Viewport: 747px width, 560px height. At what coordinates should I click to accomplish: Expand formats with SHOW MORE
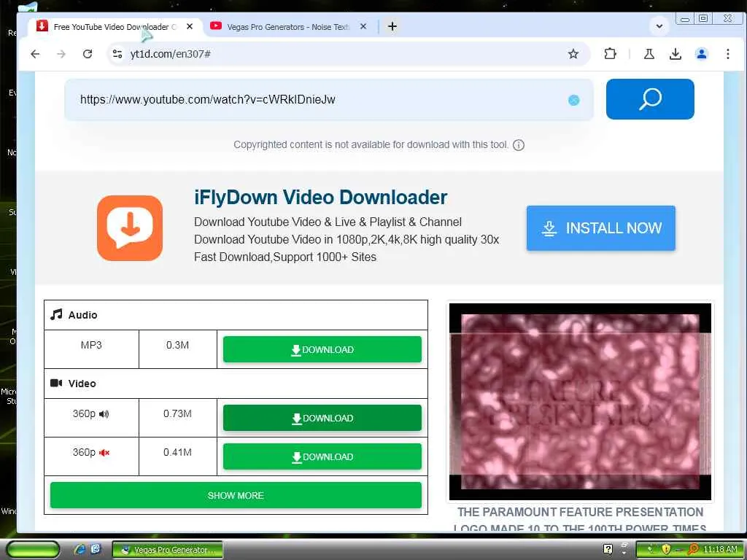pos(236,495)
